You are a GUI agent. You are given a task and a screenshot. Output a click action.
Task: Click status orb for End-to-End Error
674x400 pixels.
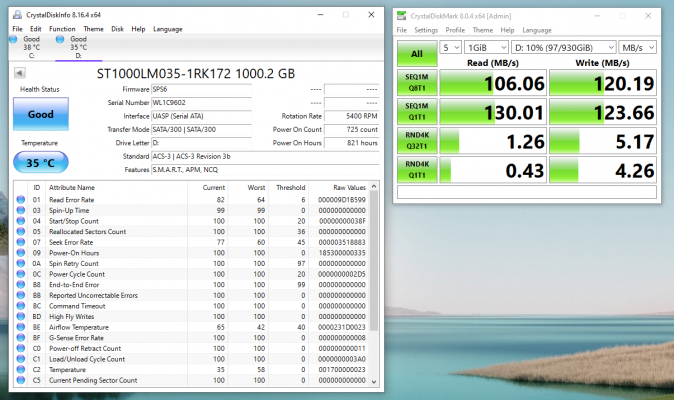click(x=20, y=284)
